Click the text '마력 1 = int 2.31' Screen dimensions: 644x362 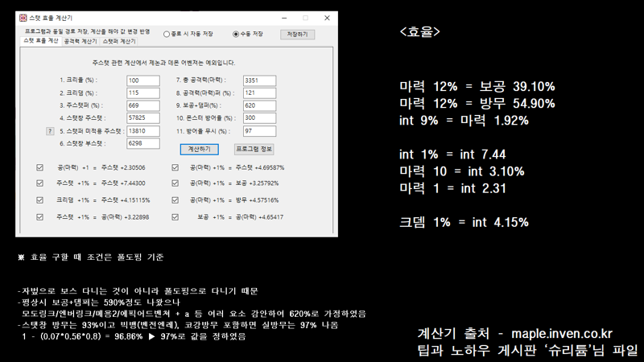(452, 189)
